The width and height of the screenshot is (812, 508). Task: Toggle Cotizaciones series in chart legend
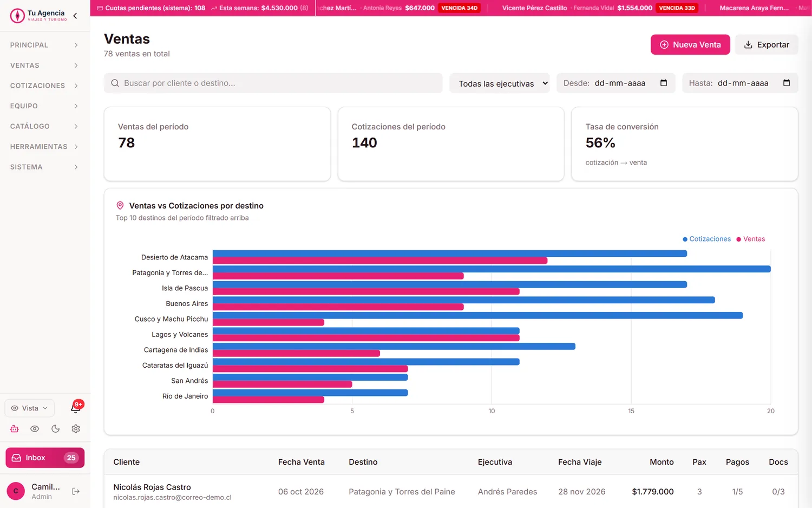coord(706,239)
